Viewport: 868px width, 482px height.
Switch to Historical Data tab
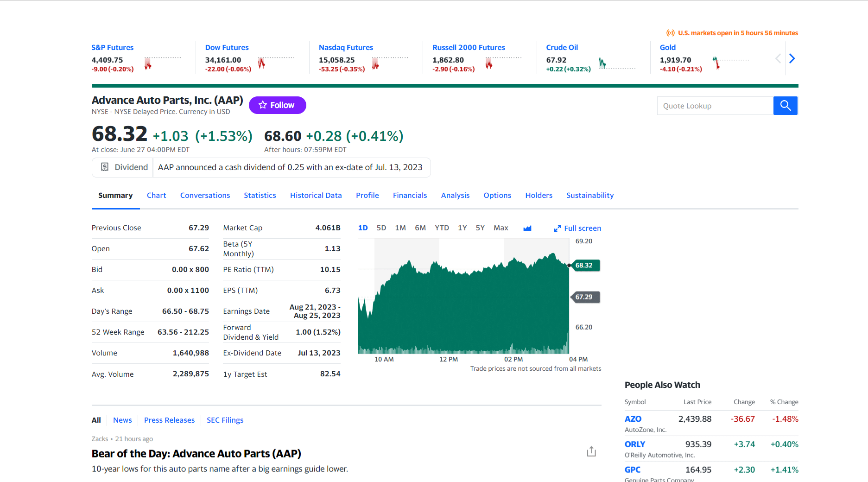pos(316,196)
